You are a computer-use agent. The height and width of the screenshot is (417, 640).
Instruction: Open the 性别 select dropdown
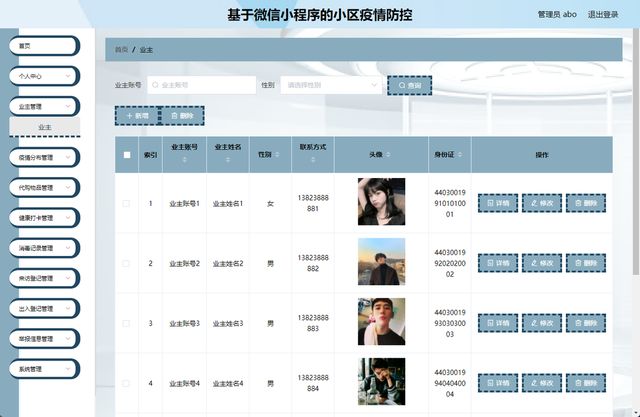[x=331, y=85]
